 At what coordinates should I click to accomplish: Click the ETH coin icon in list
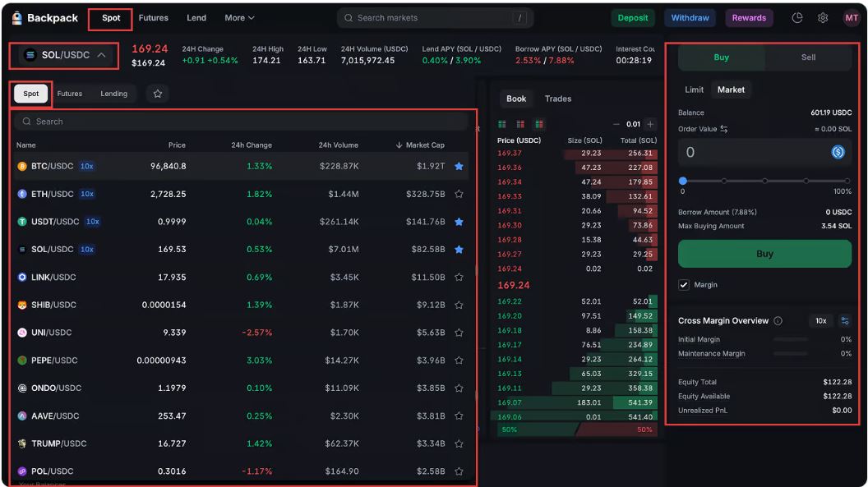[x=22, y=194]
